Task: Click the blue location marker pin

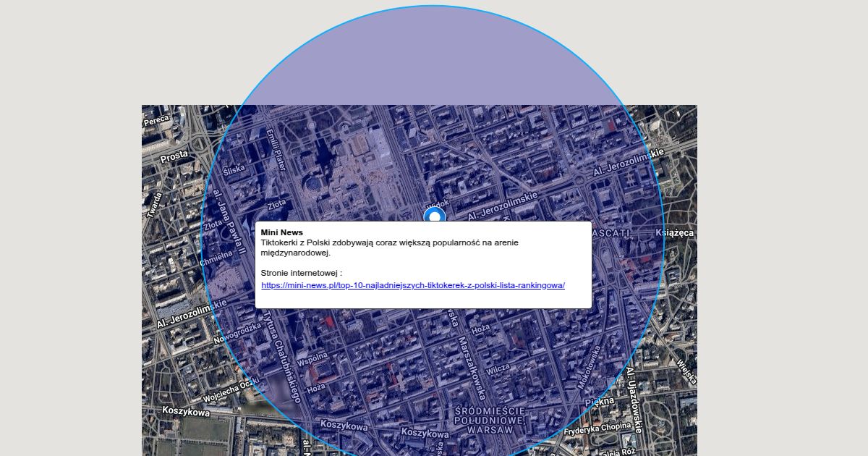Action: click(x=434, y=216)
